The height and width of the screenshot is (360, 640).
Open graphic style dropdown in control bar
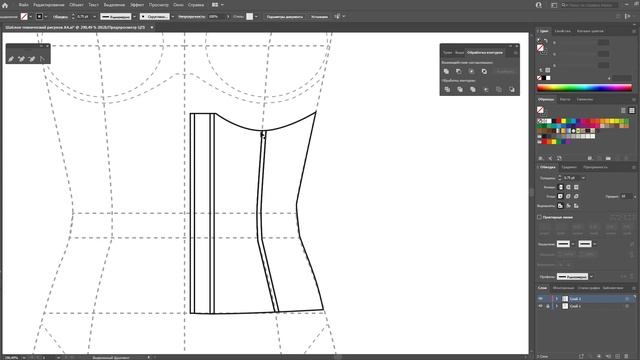pos(256,17)
